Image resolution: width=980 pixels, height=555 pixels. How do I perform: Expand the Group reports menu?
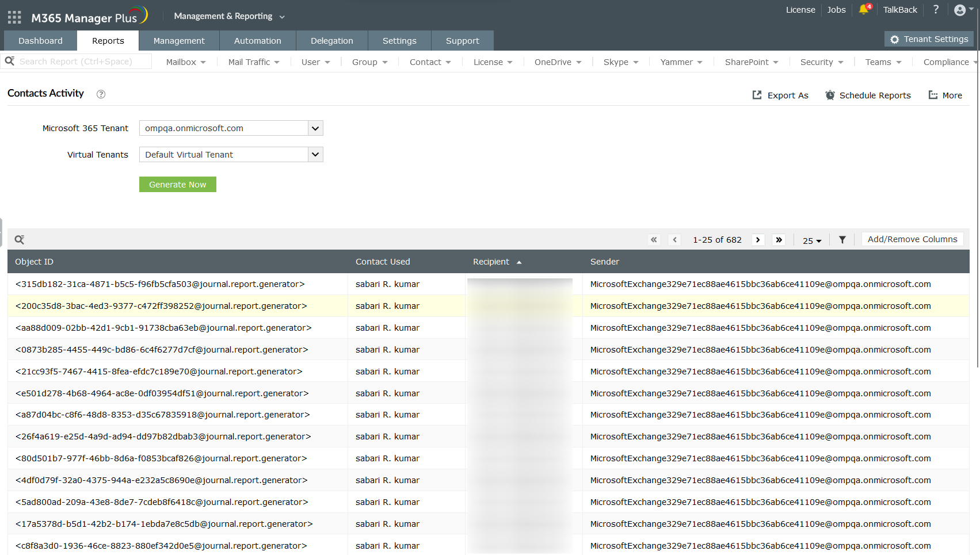pos(370,62)
